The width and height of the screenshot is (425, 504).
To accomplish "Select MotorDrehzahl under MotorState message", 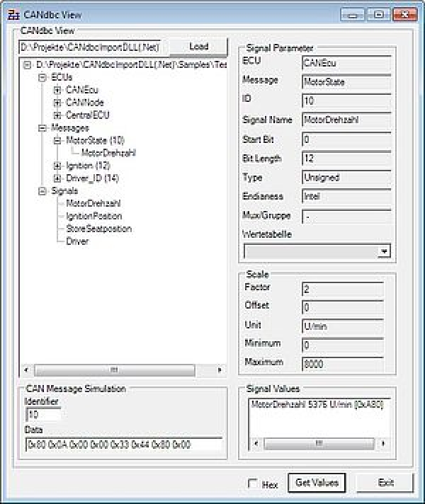I will (108, 152).
